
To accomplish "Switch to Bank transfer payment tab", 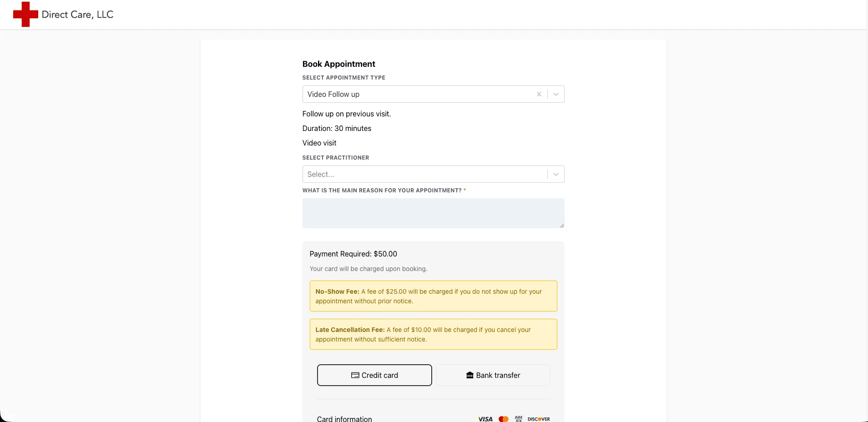I will point(493,375).
